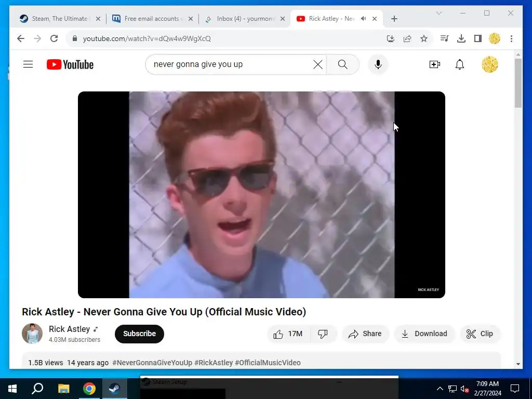
Task: Switch to the Steam tab
Action: tap(59, 19)
